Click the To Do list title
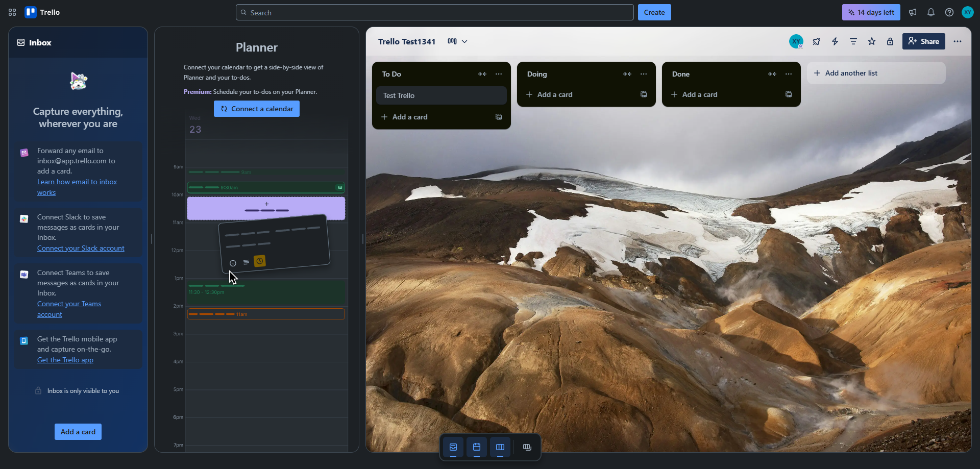 point(391,74)
